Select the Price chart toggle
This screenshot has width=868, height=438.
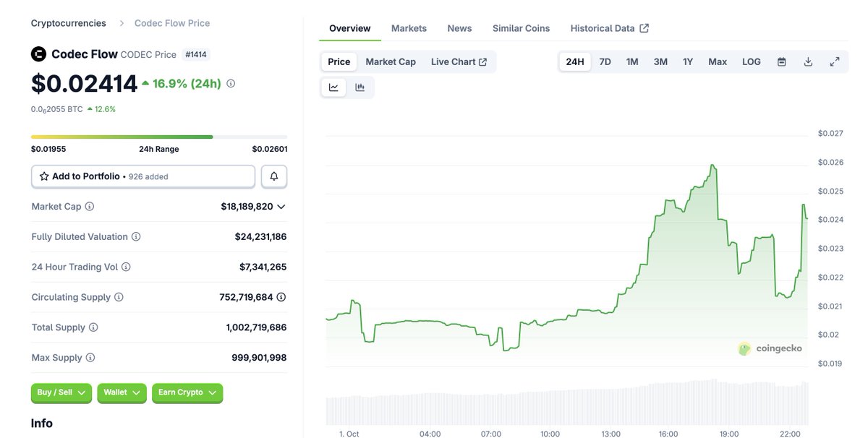click(339, 62)
